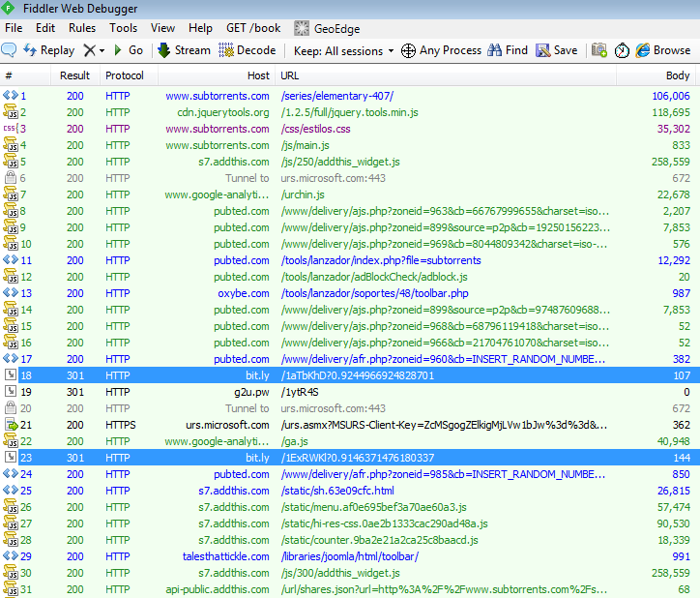Click the GeoEdge toolbar item
This screenshot has height=598, width=700.
click(327, 29)
